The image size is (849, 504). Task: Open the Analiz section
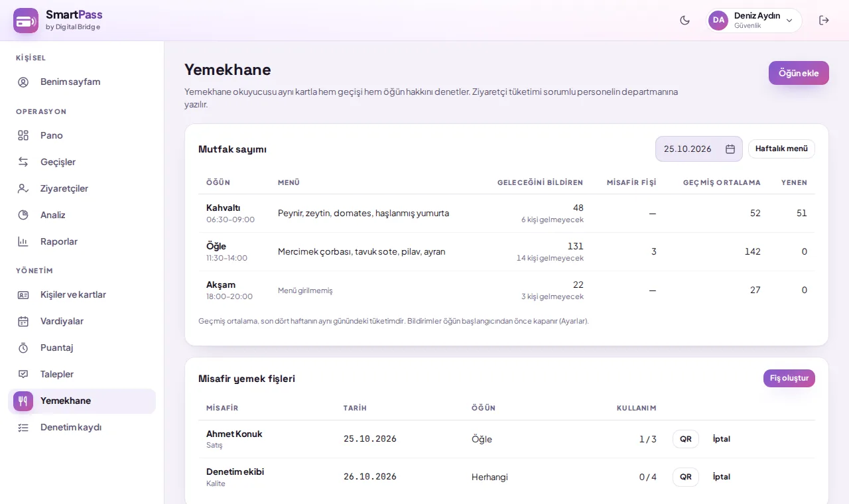(x=82, y=215)
